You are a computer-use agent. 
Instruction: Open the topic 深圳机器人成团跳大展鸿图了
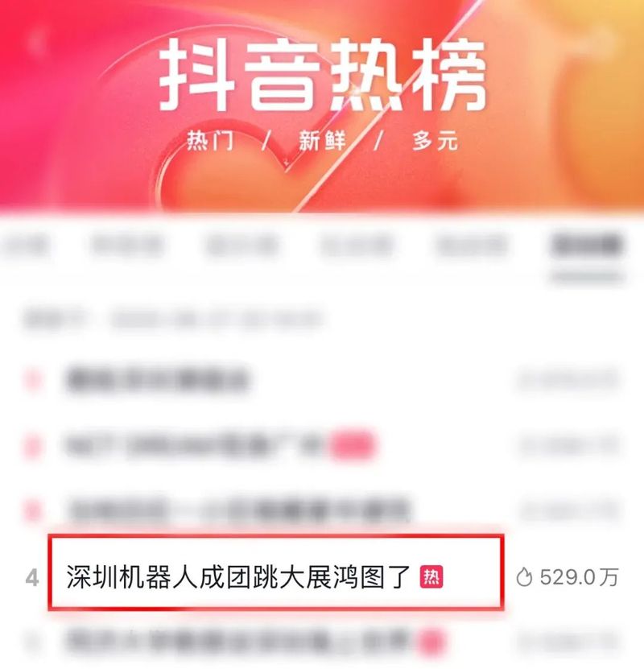pyautogui.click(x=238, y=577)
